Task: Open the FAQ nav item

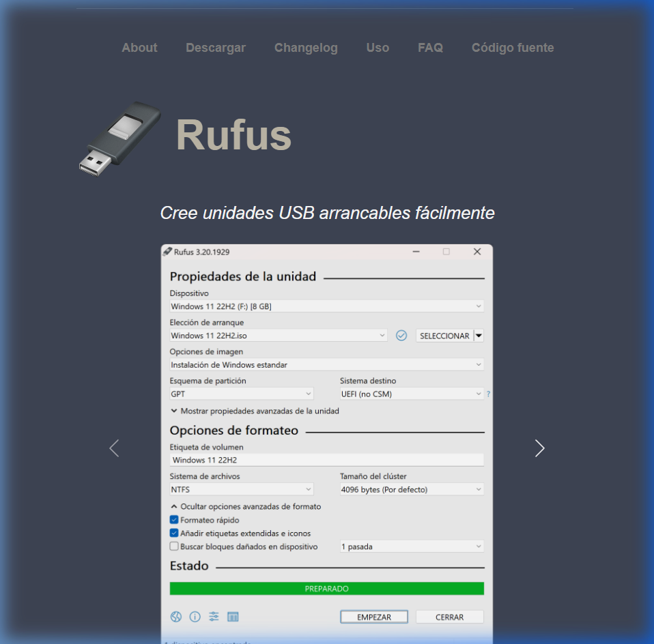Action: (431, 48)
